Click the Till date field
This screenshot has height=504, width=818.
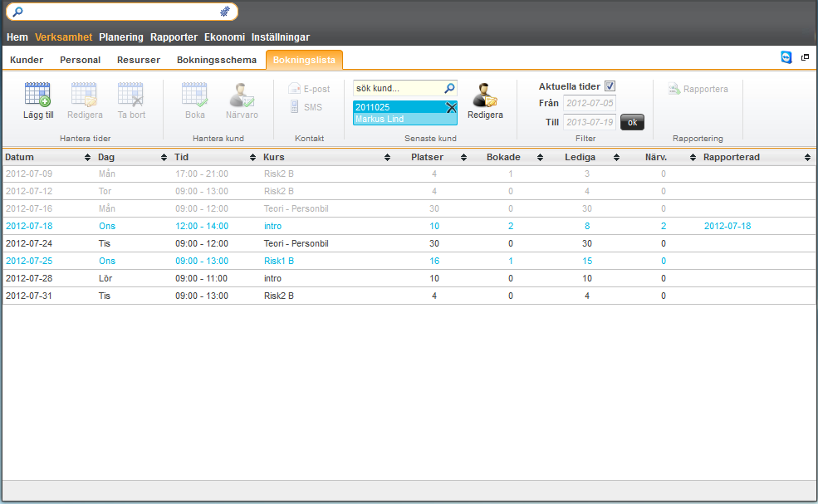pyautogui.click(x=590, y=122)
